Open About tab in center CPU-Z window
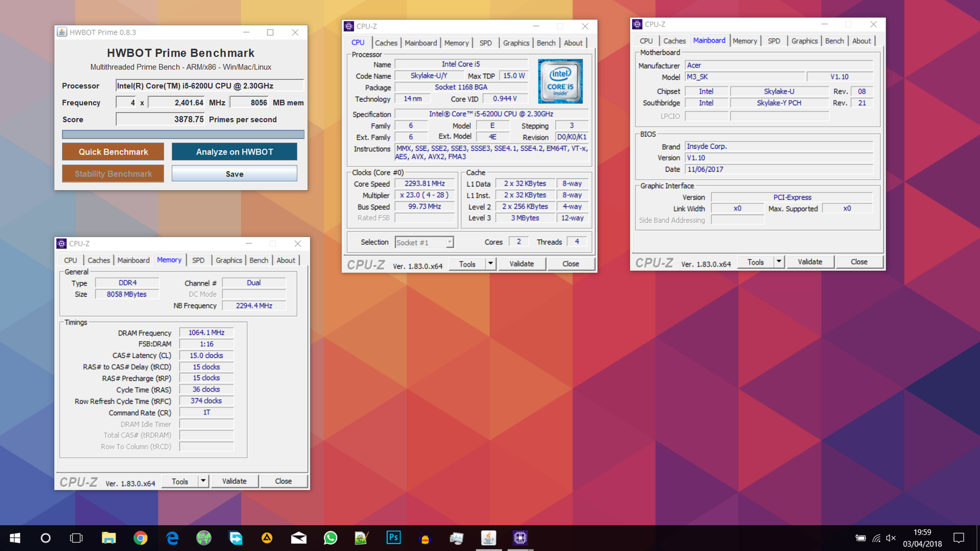 click(573, 43)
